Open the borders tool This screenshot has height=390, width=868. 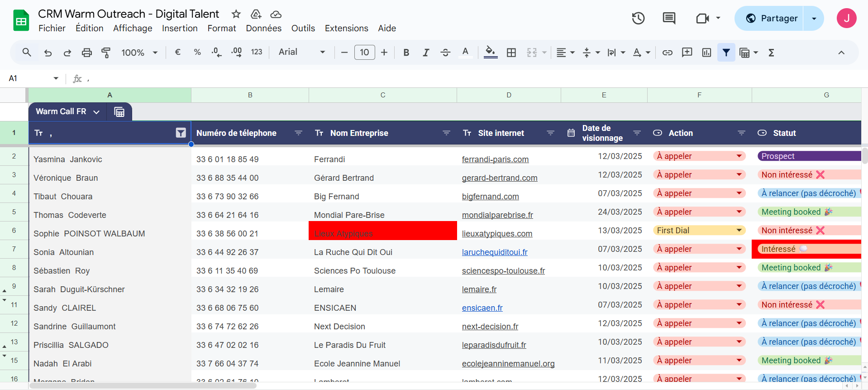tap(511, 53)
